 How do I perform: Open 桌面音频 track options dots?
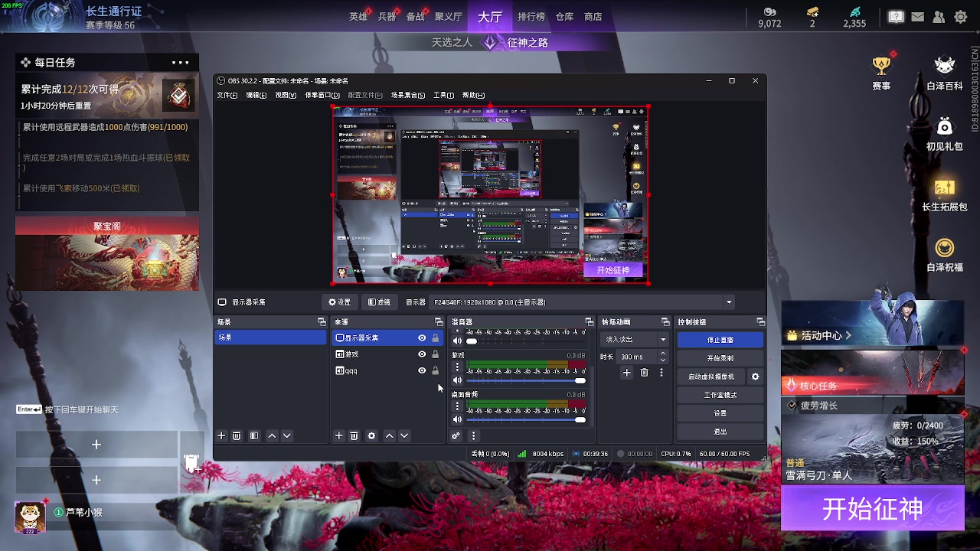(457, 406)
